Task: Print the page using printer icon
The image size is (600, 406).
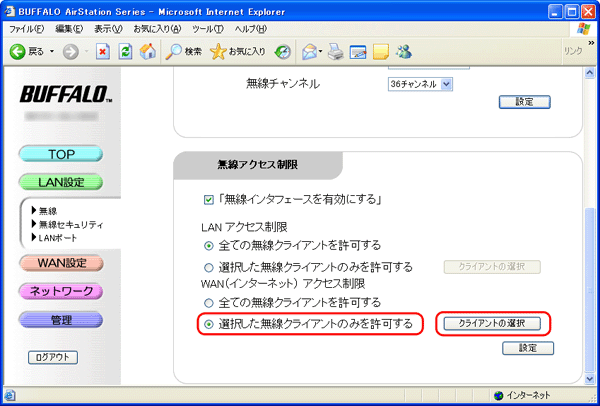Action: (x=336, y=52)
